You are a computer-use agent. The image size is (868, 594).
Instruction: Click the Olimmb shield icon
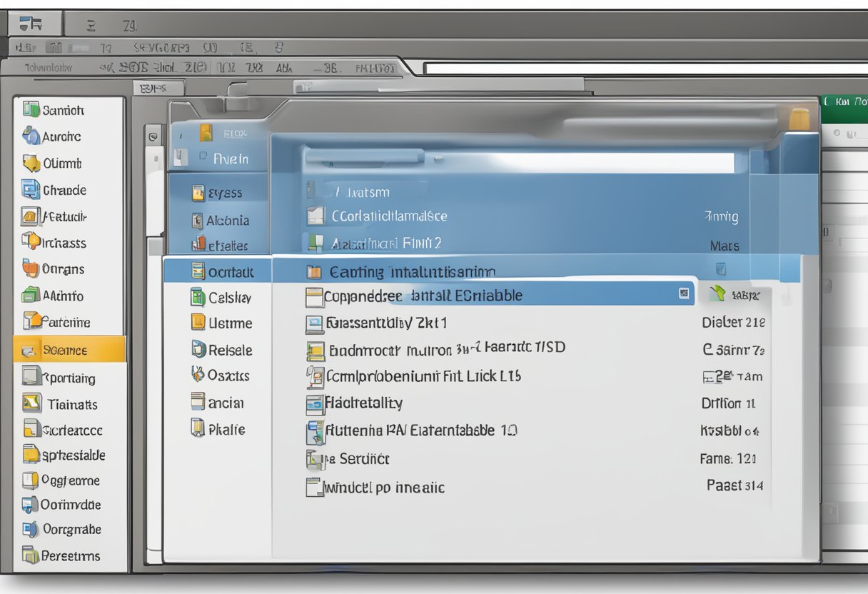[31, 163]
